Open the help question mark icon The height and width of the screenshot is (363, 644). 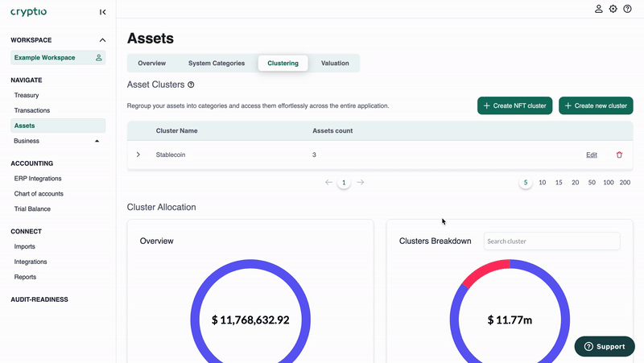pyautogui.click(x=627, y=9)
